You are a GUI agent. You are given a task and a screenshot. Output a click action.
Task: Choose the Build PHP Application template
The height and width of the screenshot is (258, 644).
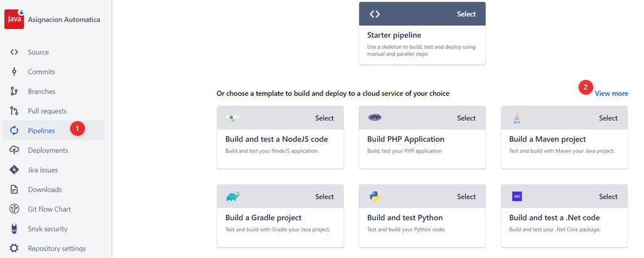tap(422, 137)
